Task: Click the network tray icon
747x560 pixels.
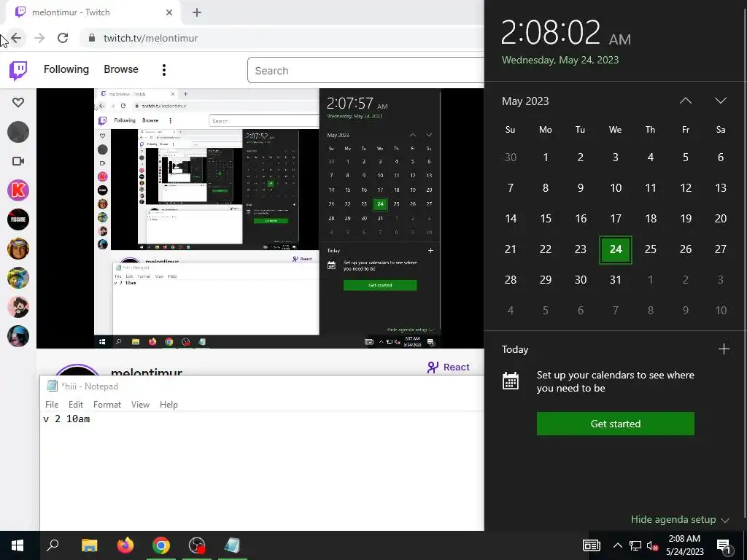Action: click(635, 545)
